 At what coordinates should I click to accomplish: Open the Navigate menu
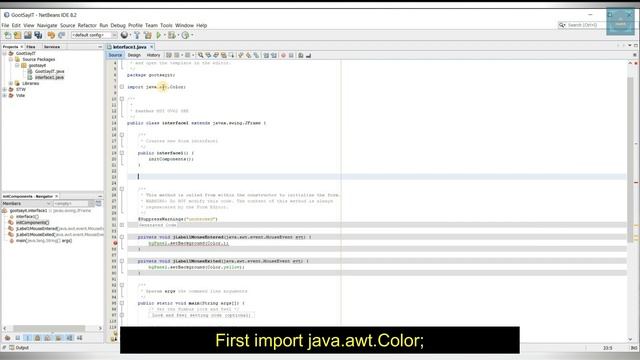pyautogui.click(x=47, y=25)
